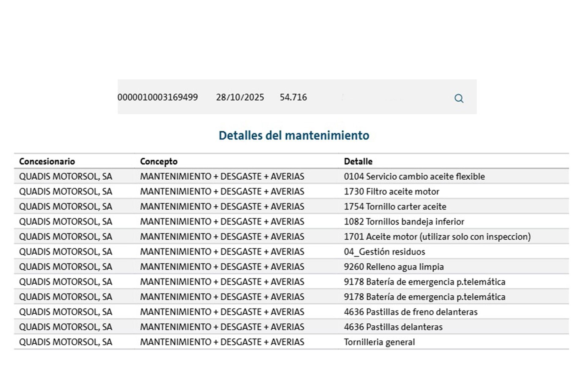Click the mileage value 54.716
Viewport: 588px width, 386px height.
point(293,97)
